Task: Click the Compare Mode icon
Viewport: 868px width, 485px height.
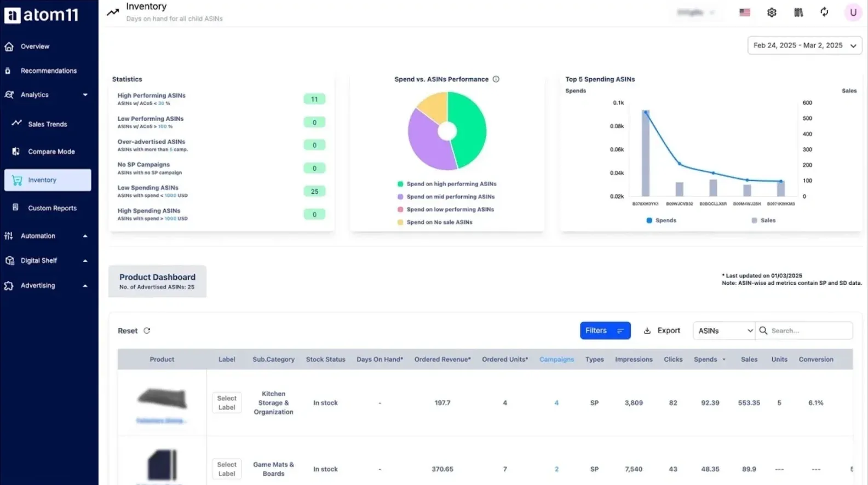Action: click(16, 151)
